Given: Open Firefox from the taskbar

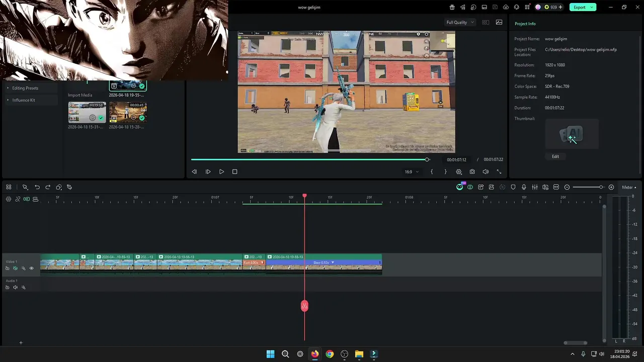Looking at the screenshot, I should coord(314,354).
